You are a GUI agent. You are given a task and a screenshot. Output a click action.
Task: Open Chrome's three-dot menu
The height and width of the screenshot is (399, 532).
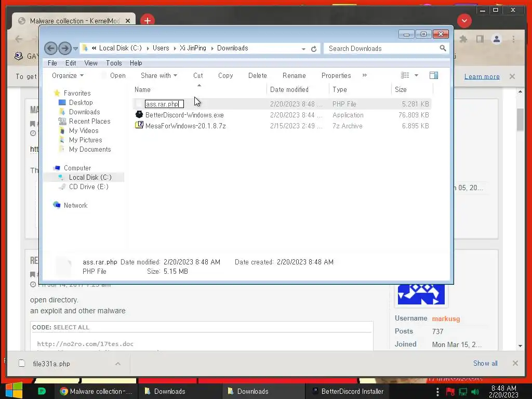coord(513,39)
